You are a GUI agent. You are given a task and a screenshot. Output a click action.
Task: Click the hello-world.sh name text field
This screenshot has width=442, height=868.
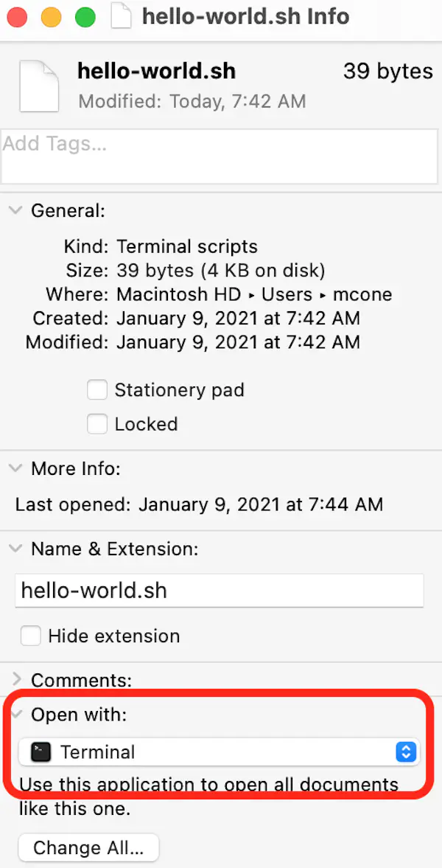tap(219, 591)
